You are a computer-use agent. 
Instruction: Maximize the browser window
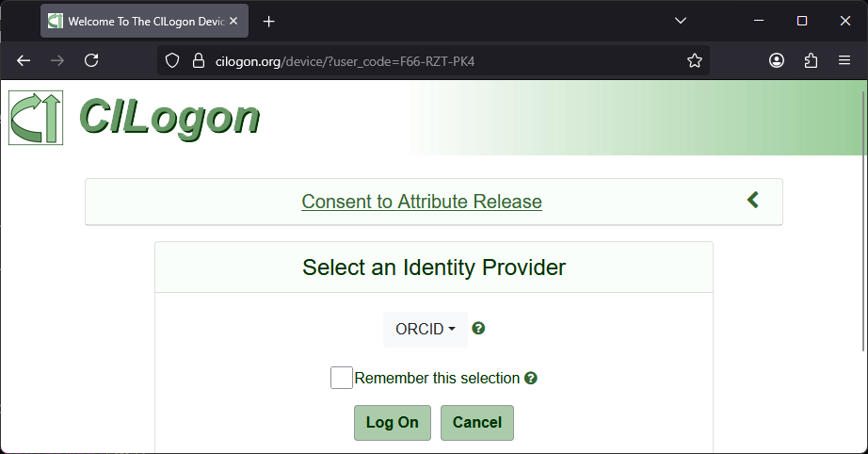coord(801,21)
